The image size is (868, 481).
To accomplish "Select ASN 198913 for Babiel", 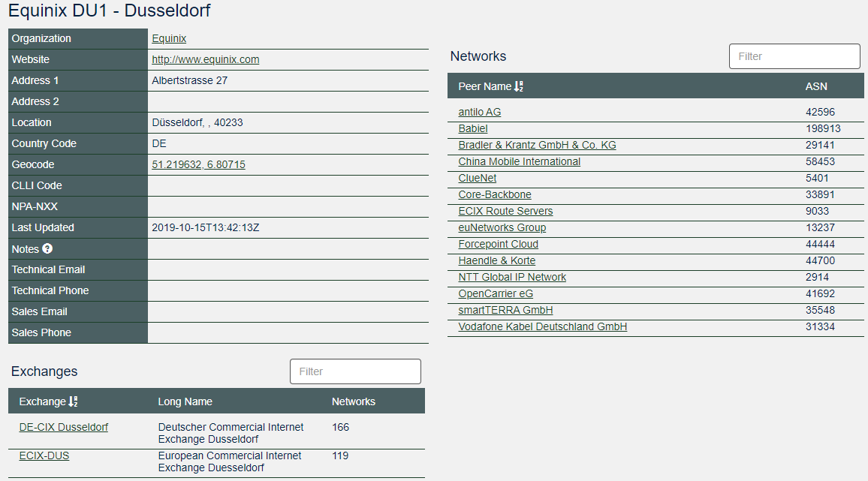I will (x=823, y=128).
